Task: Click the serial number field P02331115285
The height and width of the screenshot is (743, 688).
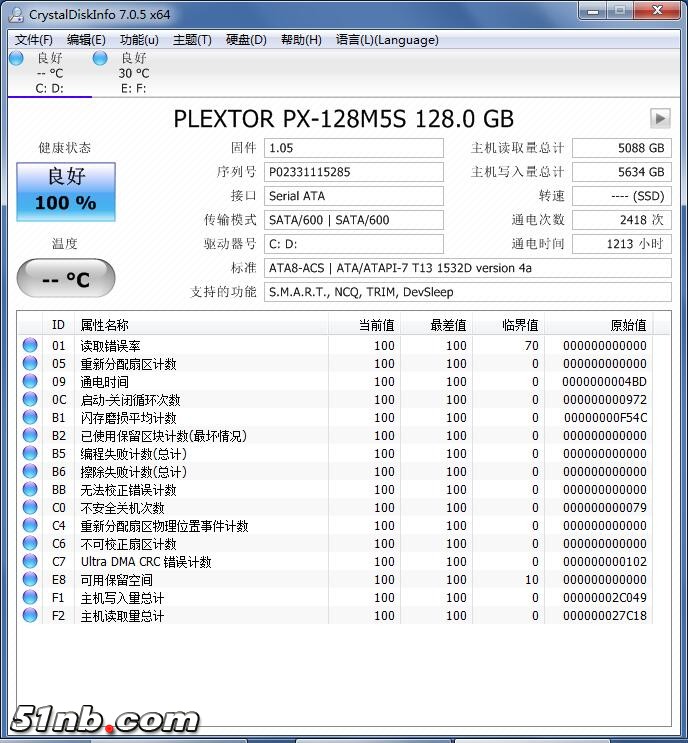Action: (x=353, y=172)
